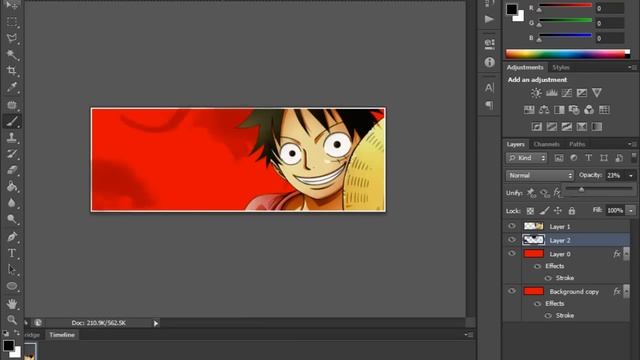Hide Layer 0 with its eye icon
The height and width of the screenshot is (360, 640).
tap(512, 253)
